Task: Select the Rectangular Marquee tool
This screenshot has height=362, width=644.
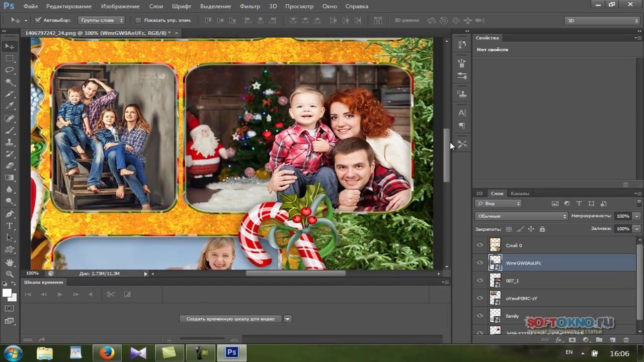Action: tap(10, 58)
